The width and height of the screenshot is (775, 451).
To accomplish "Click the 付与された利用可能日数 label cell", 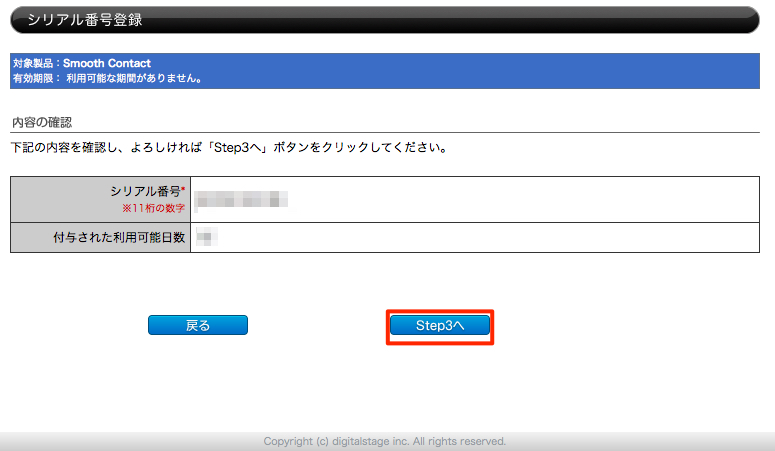I will pos(100,237).
